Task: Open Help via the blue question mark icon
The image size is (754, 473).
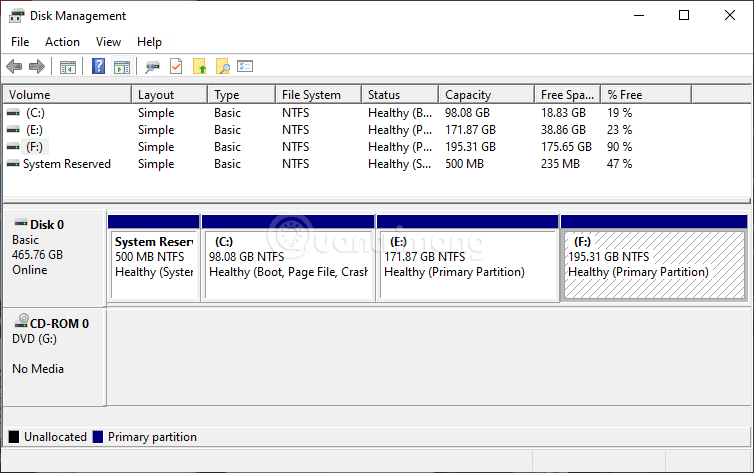Action: coord(99,67)
